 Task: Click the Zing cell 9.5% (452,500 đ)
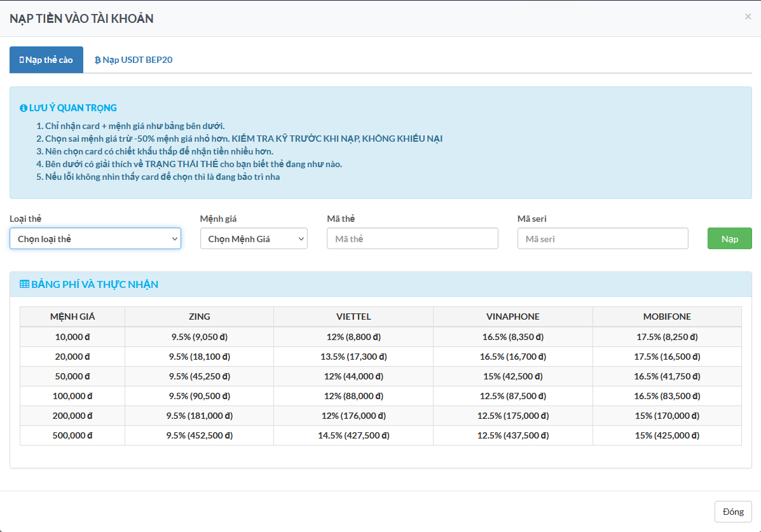coord(200,435)
